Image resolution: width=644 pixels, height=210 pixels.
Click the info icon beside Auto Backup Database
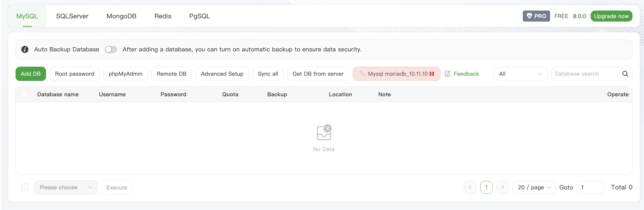pos(25,49)
